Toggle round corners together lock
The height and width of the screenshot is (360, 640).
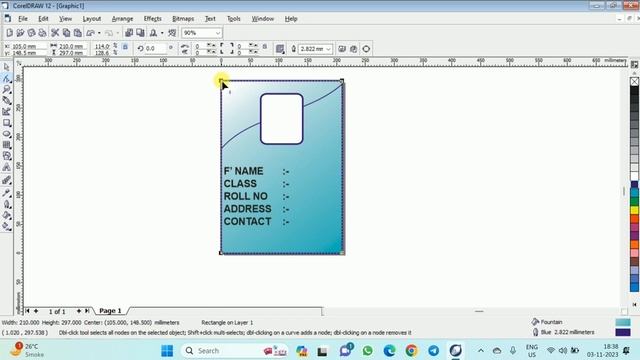tap(264, 48)
